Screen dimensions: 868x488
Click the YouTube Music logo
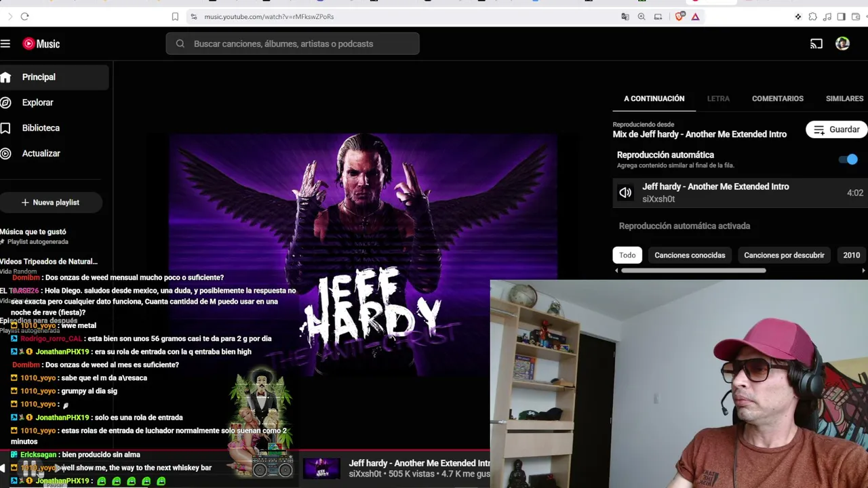pos(41,44)
